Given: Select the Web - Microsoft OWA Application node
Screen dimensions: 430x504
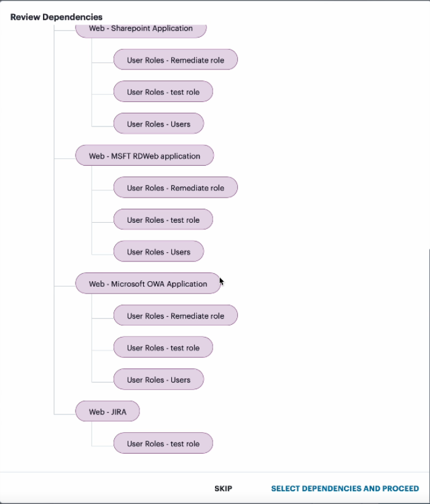Looking at the screenshot, I should [147, 284].
